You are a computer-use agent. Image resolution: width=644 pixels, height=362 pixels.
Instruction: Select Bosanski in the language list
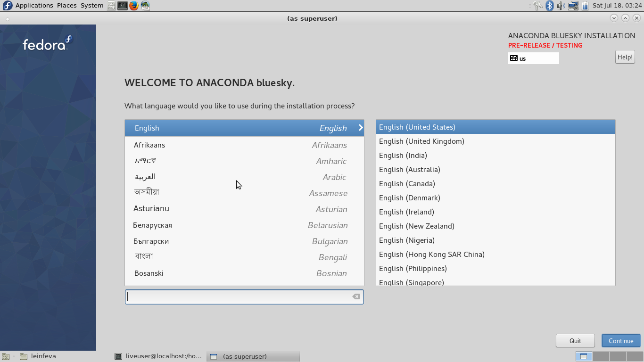click(244, 273)
